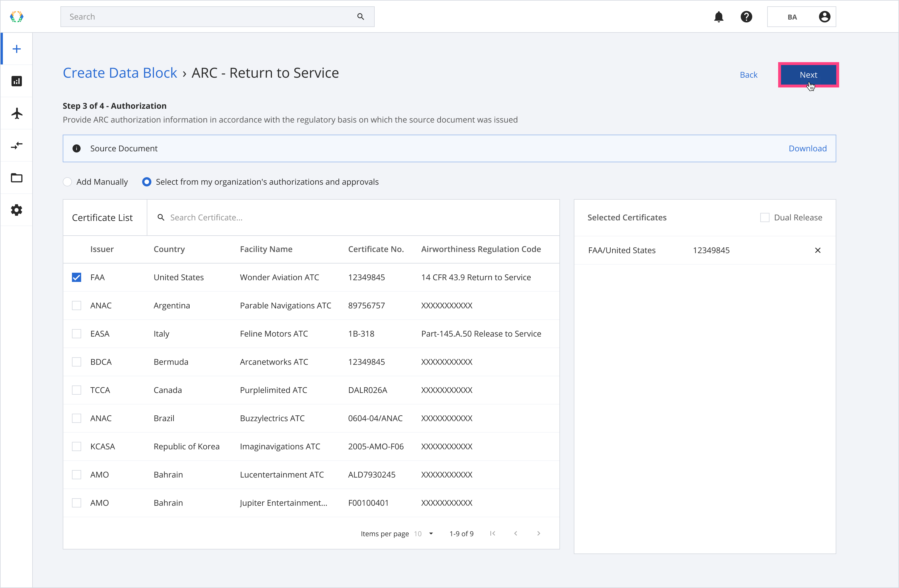
Task: Click the Back button
Action: click(748, 74)
